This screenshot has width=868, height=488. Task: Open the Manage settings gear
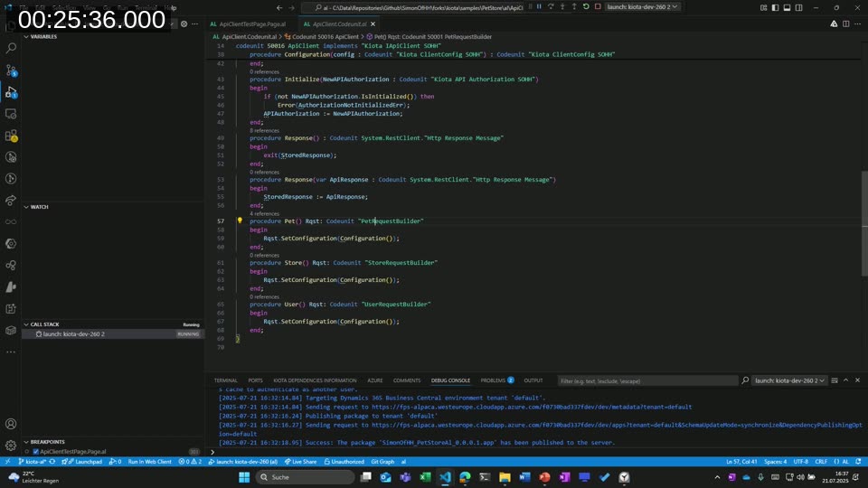[11, 446]
